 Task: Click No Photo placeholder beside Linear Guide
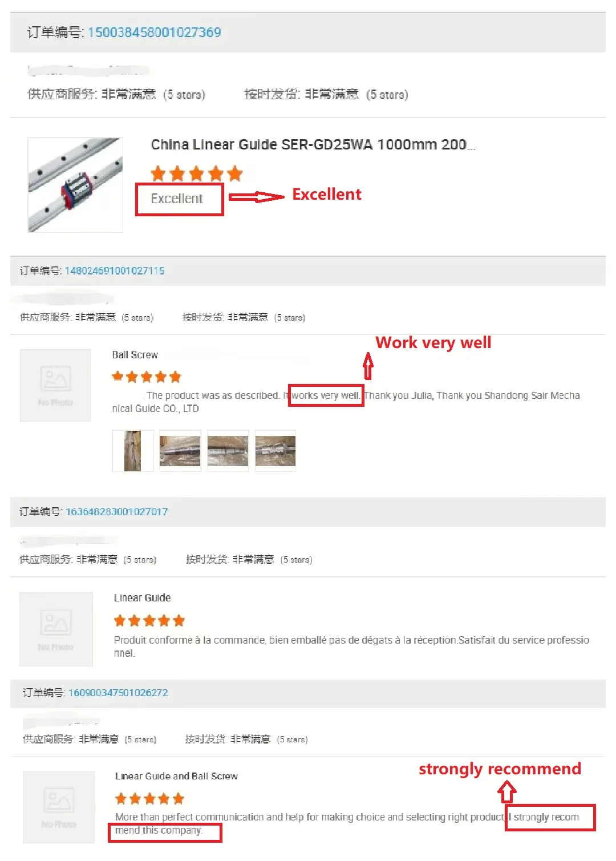pos(56,629)
